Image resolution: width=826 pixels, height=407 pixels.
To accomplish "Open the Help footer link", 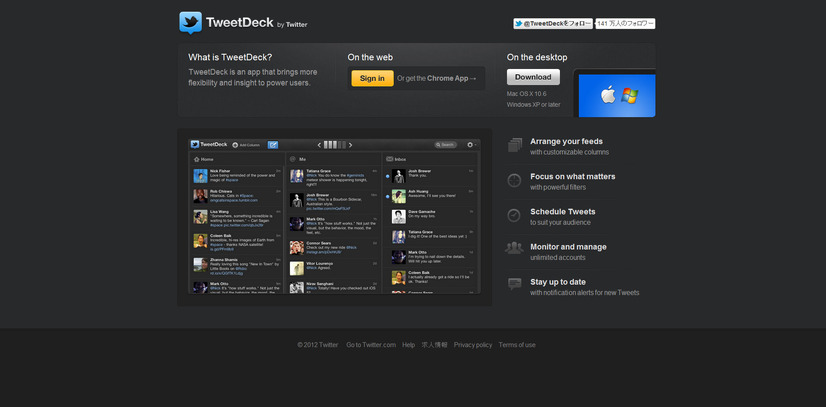I will pyautogui.click(x=408, y=345).
